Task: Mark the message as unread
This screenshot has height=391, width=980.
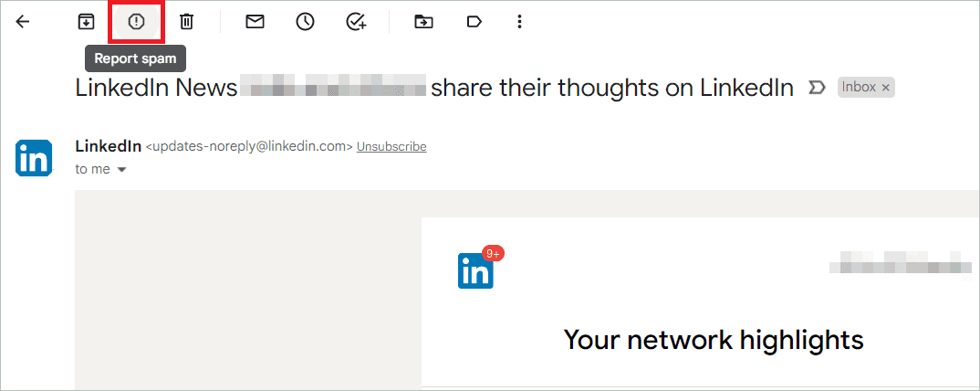Action: [x=255, y=22]
